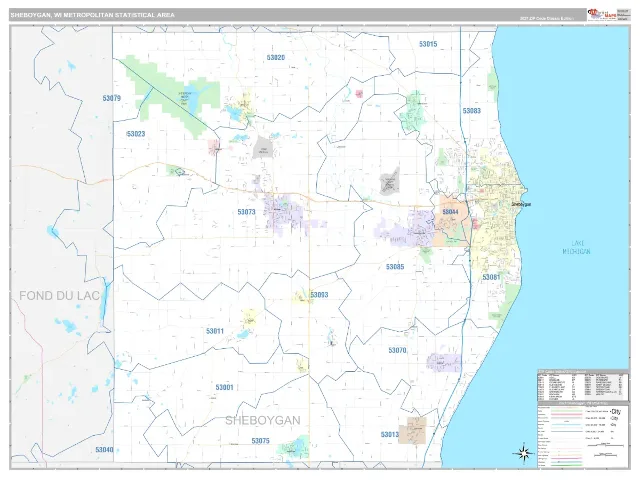Viewport: 640px width, 480px height.
Task: Click the LAKE MICHIGAN label
Action: coord(576,247)
